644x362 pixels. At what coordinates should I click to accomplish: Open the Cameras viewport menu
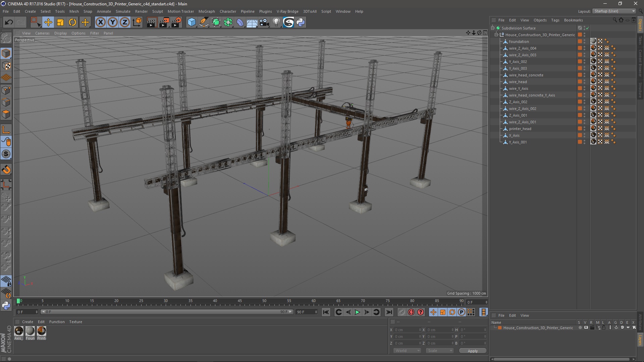coord(42,33)
